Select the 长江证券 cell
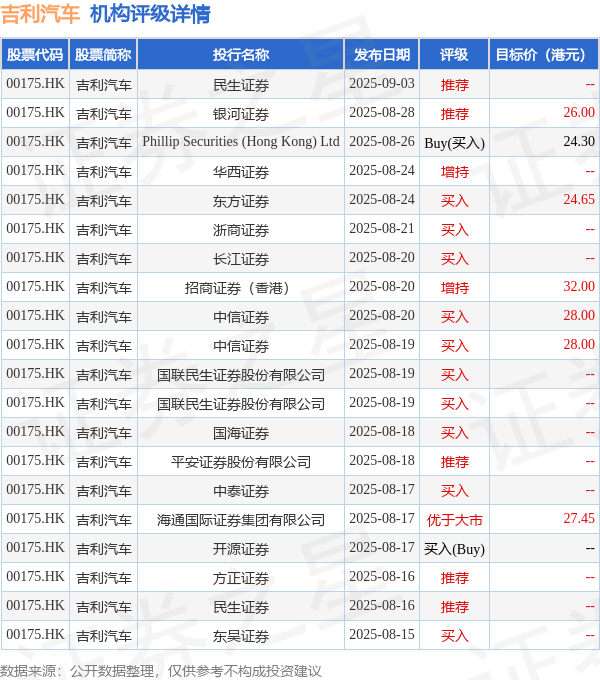Image resolution: width=600 pixels, height=680 pixels. point(241,258)
